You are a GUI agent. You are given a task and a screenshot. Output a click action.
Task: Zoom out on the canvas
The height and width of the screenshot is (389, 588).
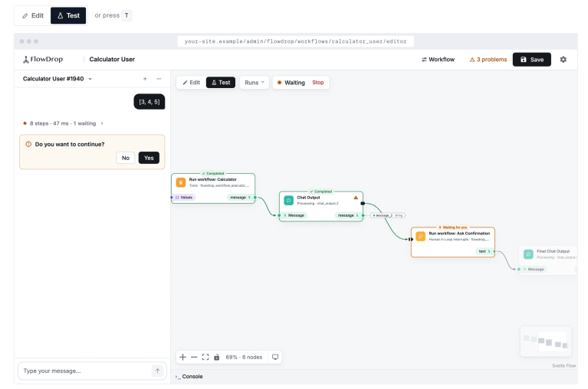tap(194, 357)
